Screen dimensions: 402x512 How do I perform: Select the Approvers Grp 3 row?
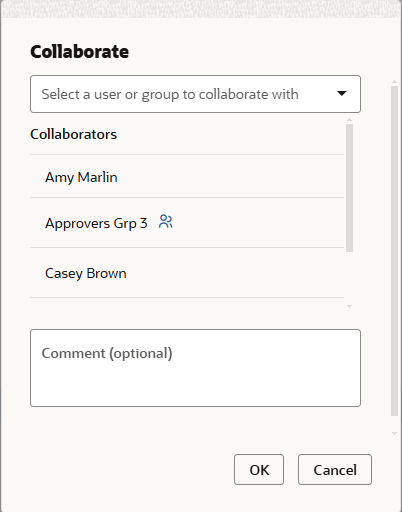point(187,223)
